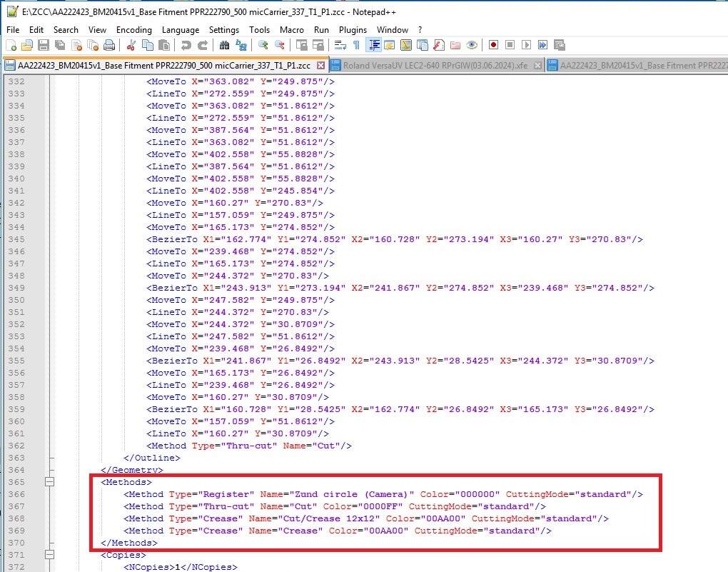
Task: Toggle show all characters paragraph icon
Action: [356, 44]
